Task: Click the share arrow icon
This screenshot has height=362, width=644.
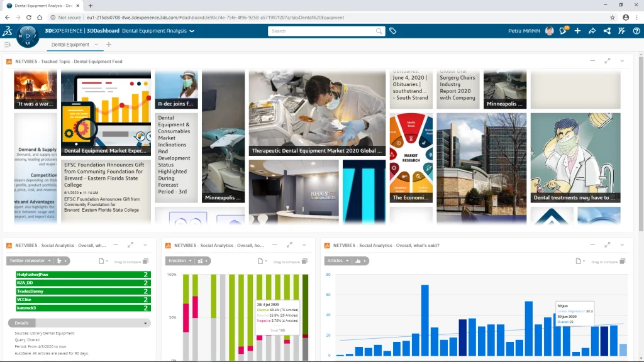Action: [x=592, y=31]
